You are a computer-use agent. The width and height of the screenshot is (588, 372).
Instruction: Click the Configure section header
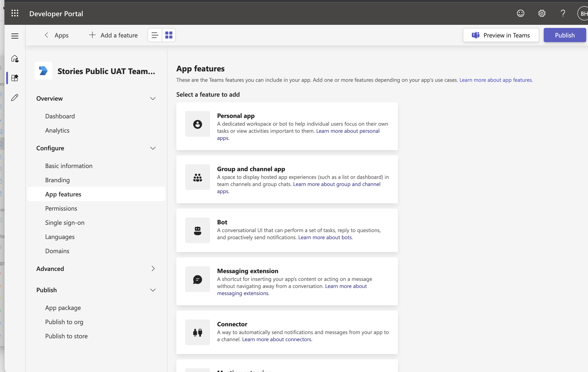(50, 148)
